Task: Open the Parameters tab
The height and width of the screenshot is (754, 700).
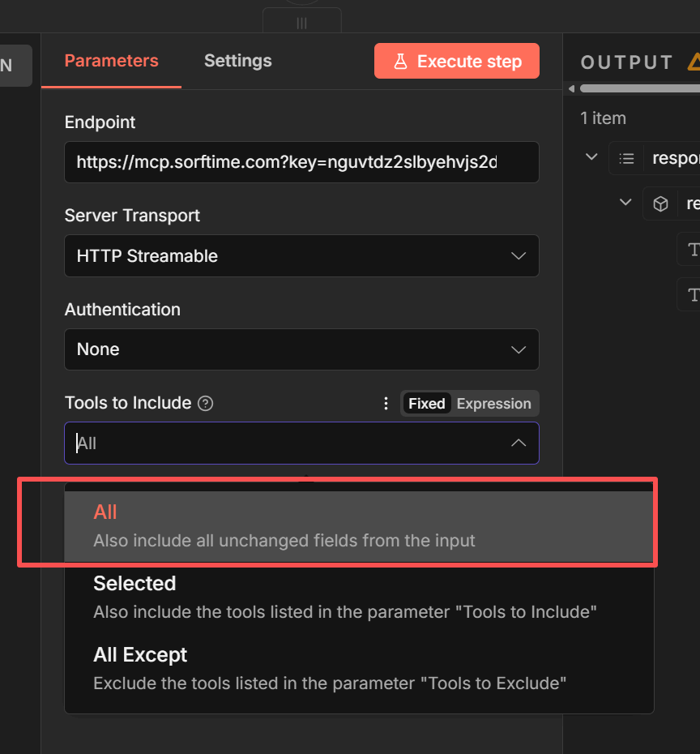Action: (x=111, y=61)
